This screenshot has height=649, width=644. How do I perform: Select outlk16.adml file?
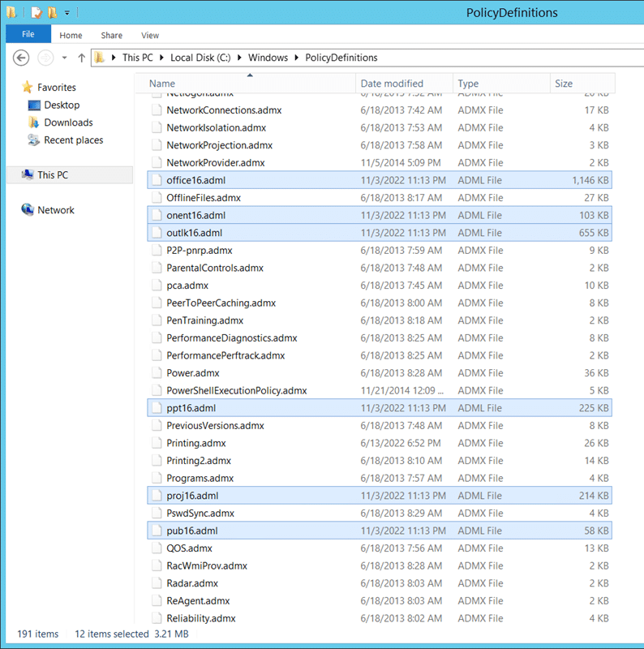pyautogui.click(x=380, y=233)
